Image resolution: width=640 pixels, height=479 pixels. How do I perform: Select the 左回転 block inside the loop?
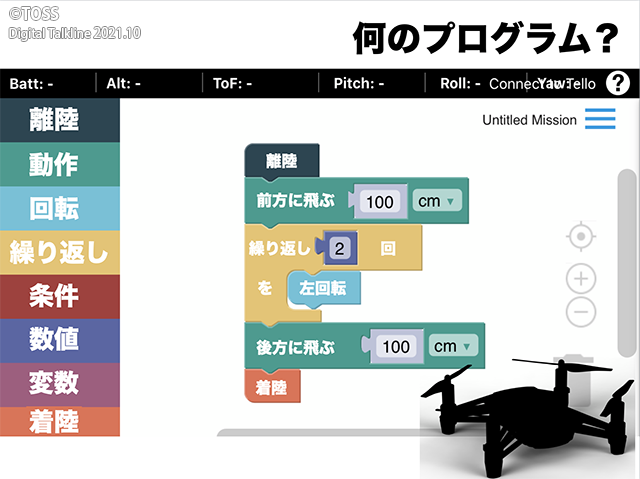pyautogui.click(x=323, y=288)
